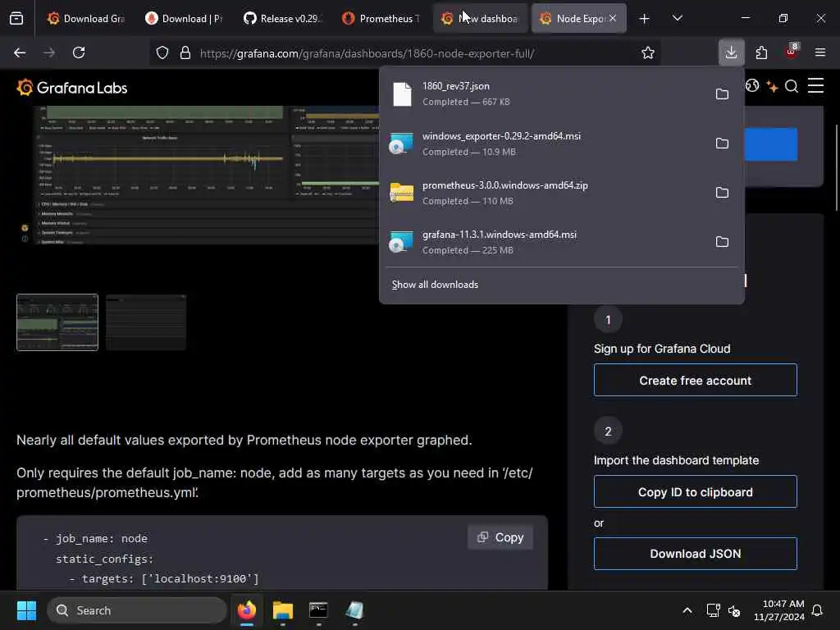Screen dimensions: 840x630
Task: Open File Explorer from the taskbar
Action: [283, 610]
